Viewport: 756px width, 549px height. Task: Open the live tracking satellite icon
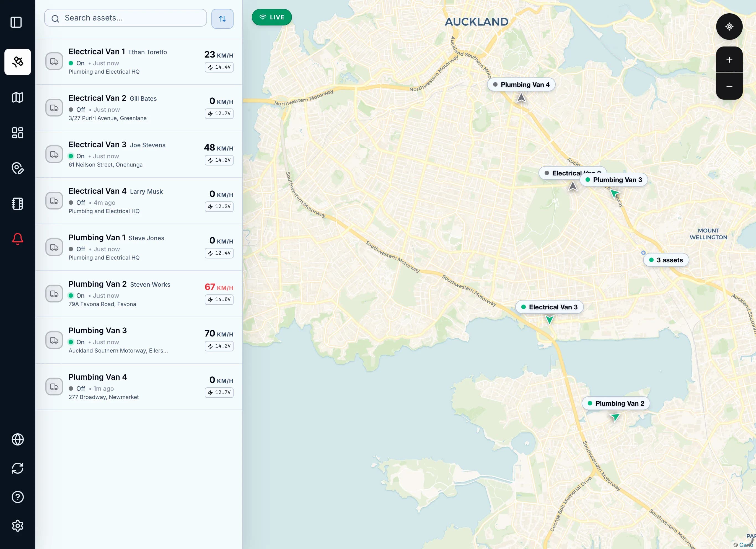tap(18, 62)
